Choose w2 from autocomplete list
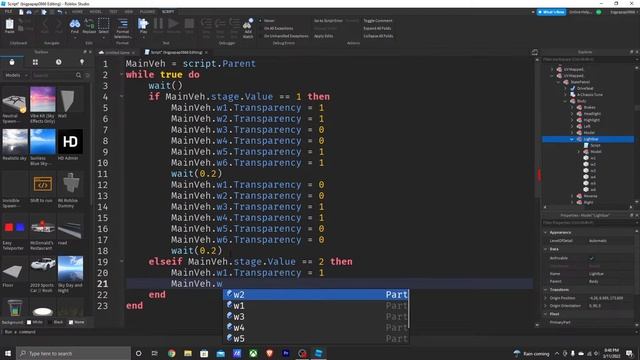Screen dimensions: 640x360 coord(316,295)
